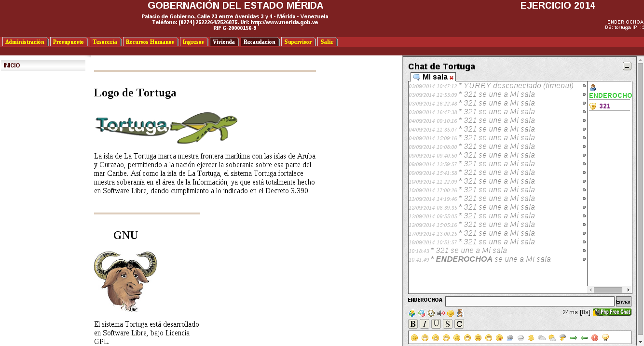Open the Supervisor menu tab
Viewport: 644px width, 346px height.
[298, 42]
